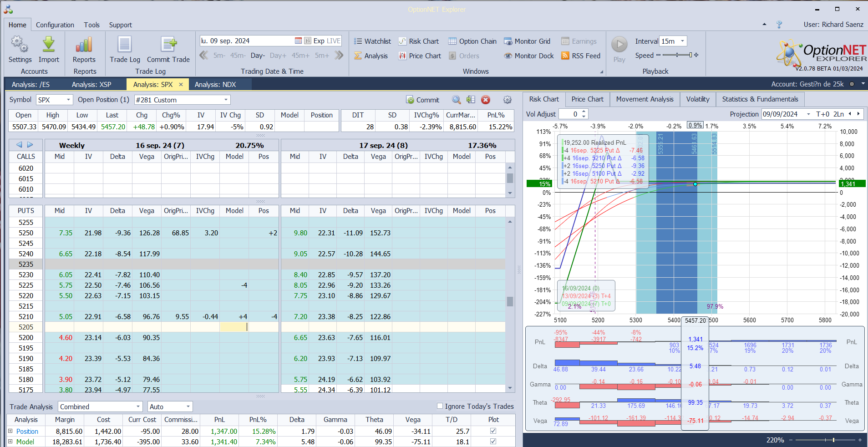Viewport: 868px width, 447px height.
Task: Open the Trade Analysis Combined dropdown
Action: pyautogui.click(x=138, y=406)
